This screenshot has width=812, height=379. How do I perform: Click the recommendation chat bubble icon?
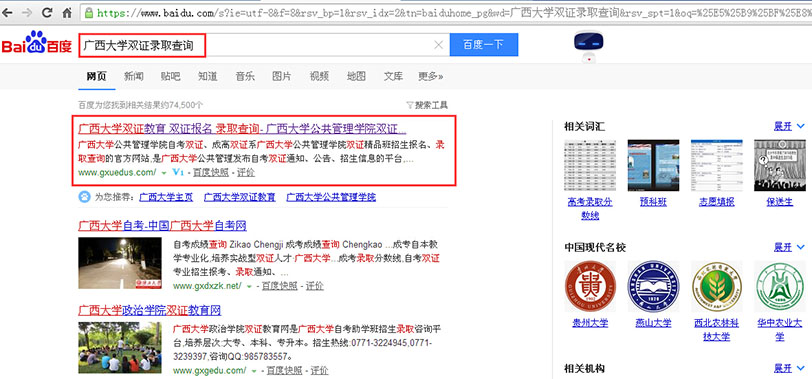coord(84,197)
